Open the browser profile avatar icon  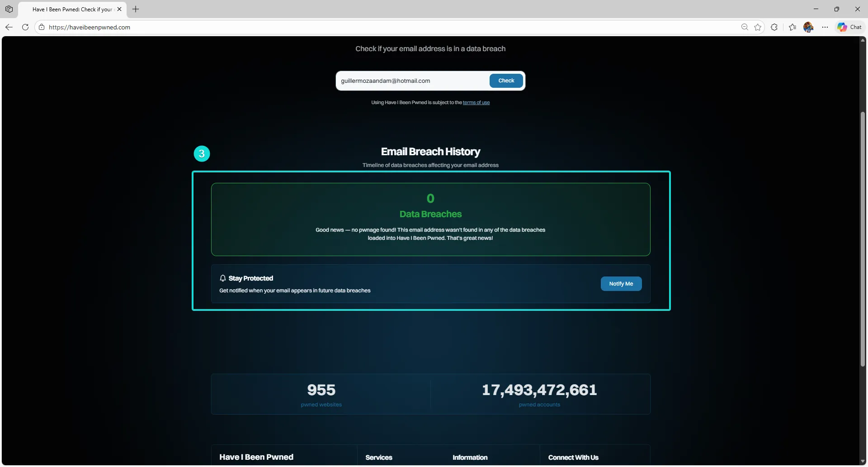pyautogui.click(x=809, y=27)
